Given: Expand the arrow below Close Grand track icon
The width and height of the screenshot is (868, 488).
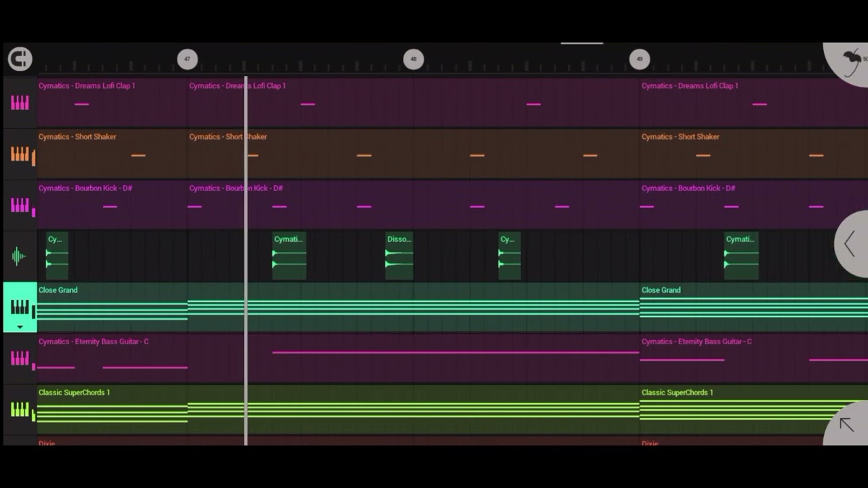Looking at the screenshot, I should pyautogui.click(x=20, y=327).
